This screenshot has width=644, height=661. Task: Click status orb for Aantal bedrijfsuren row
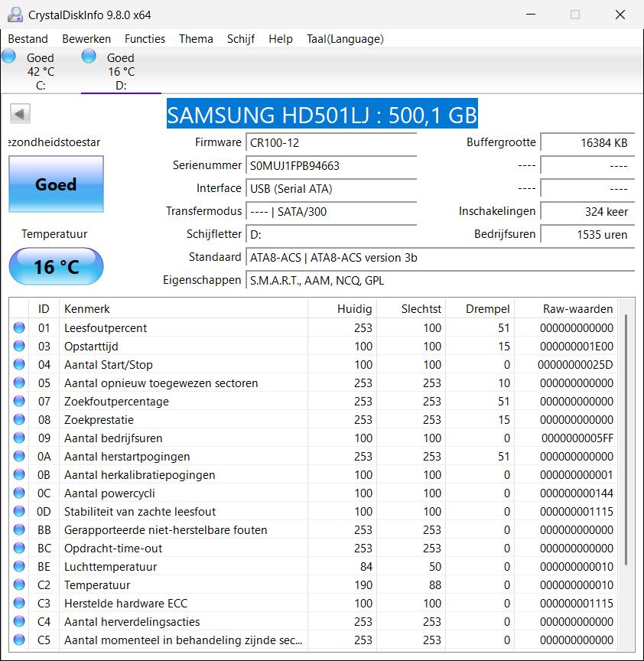(19, 438)
